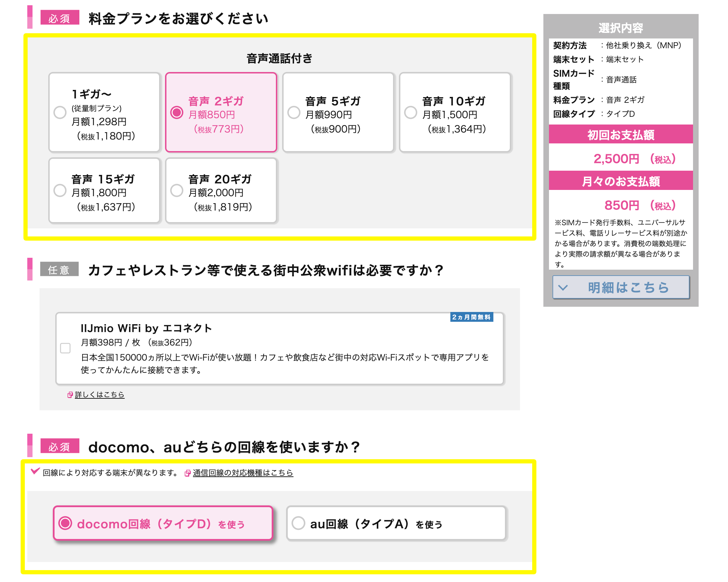Click the pink checkmark beside 回線により対応する端末
The image size is (728, 582).
35,471
